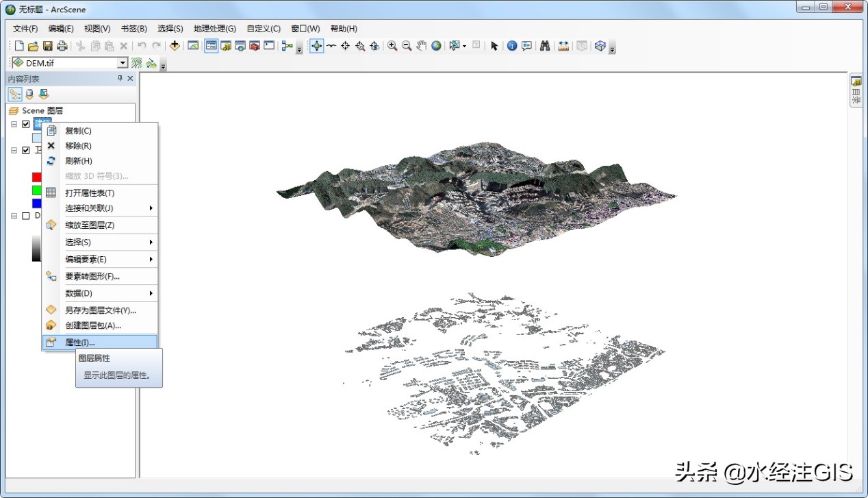Screen dimensions: 868x498
Task: Enable the DEM layer checkbox
Action: coord(26,216)
